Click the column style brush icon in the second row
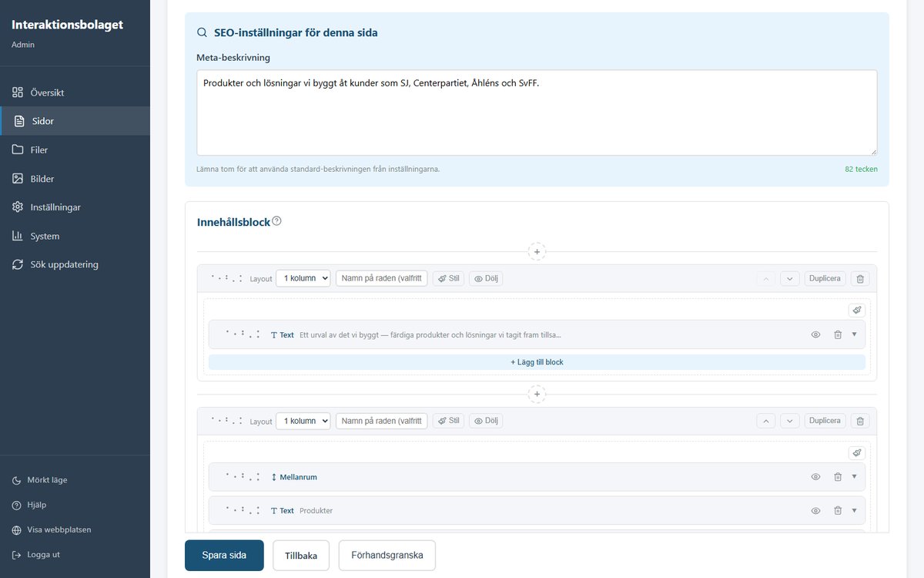The height and width of the screenshot is (578, 924). click(x=856, y=452)
